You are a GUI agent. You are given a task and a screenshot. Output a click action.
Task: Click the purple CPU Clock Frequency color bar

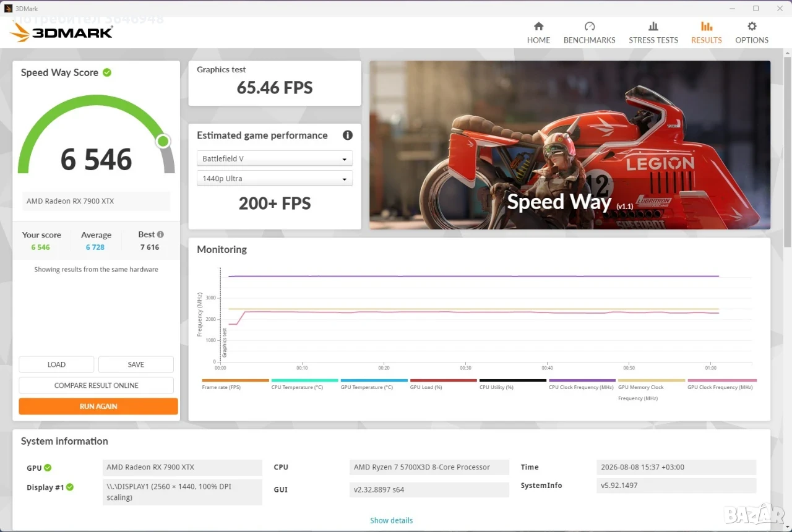coord(582,380)
